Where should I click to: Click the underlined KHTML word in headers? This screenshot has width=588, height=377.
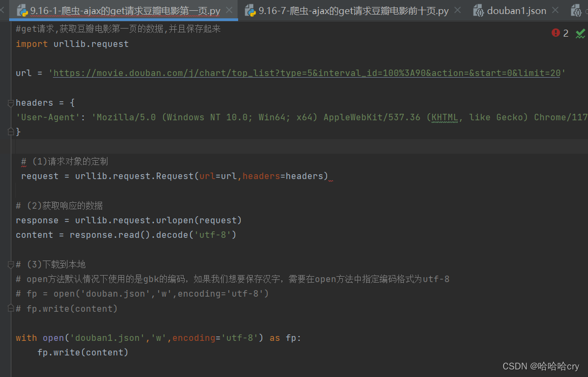pos(444,117)
